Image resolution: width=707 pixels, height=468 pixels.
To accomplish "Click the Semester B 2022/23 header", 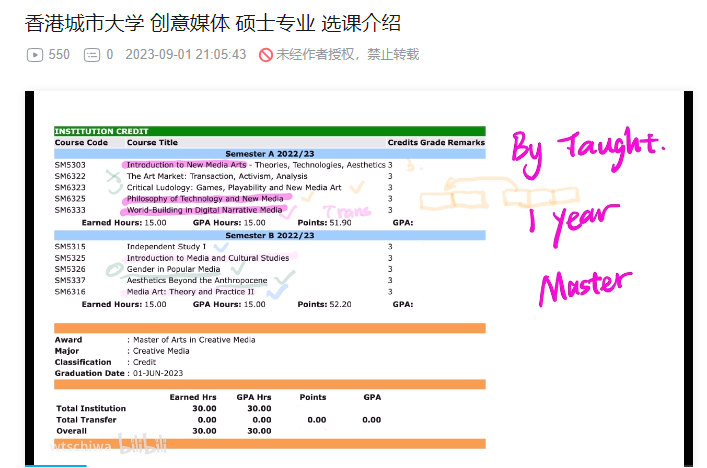I will point(269,235).
